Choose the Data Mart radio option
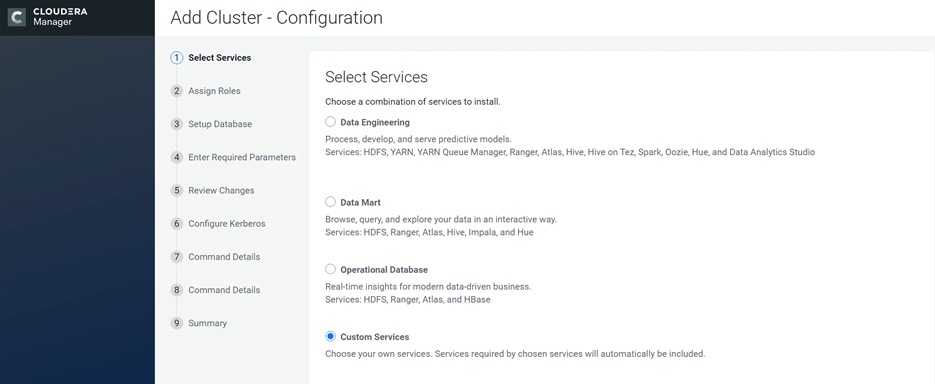Screen dimensions: 935x384 (330, 202)
